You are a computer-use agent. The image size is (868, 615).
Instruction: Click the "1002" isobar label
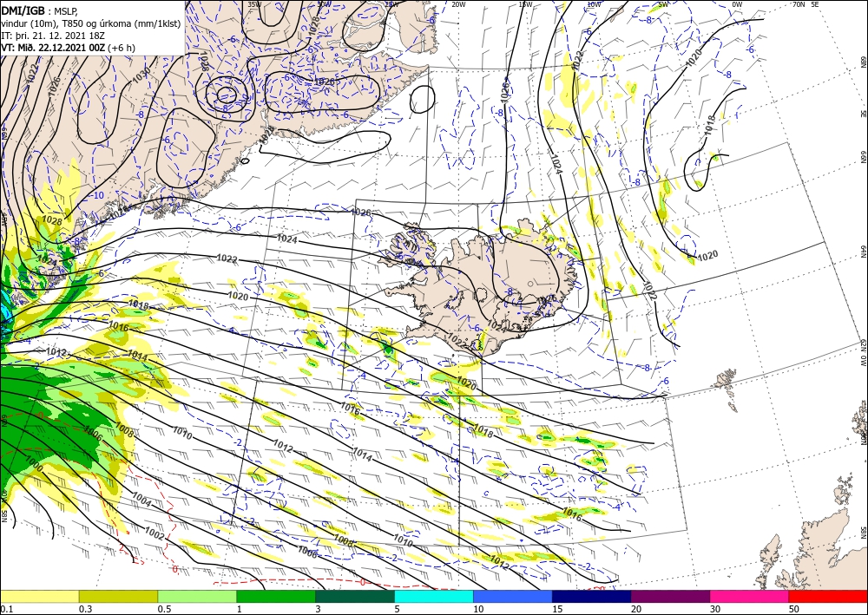coord(155,533)
